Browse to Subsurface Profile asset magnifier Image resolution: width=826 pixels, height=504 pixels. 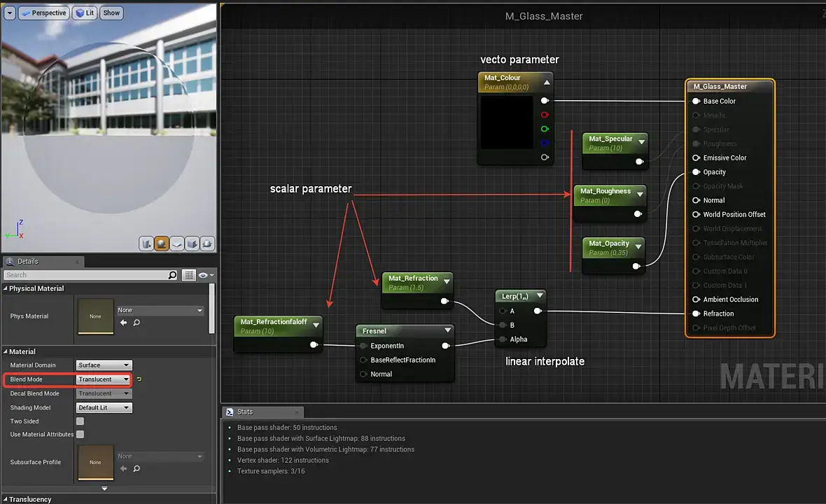click(137, 468)
